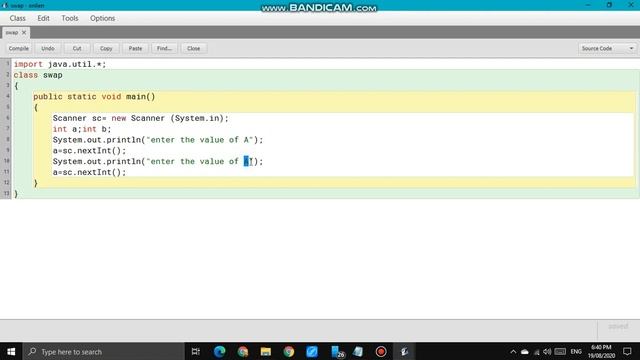Click the highlighted character in line 10 string
640x360 pixels.
click(x=246, y=162)
